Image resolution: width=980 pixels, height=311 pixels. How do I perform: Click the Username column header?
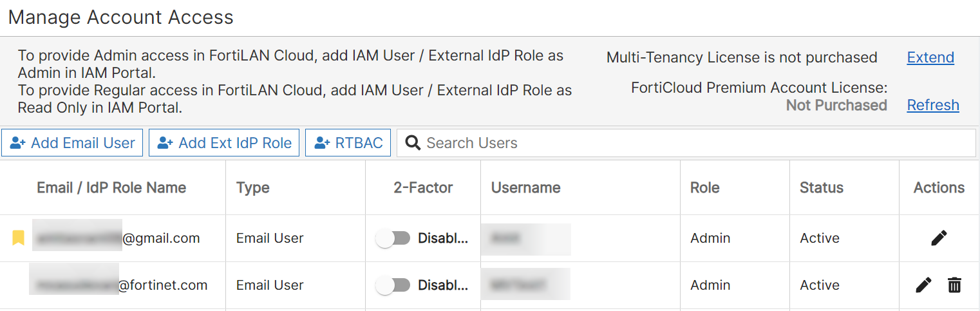click(x=525, y=187)
